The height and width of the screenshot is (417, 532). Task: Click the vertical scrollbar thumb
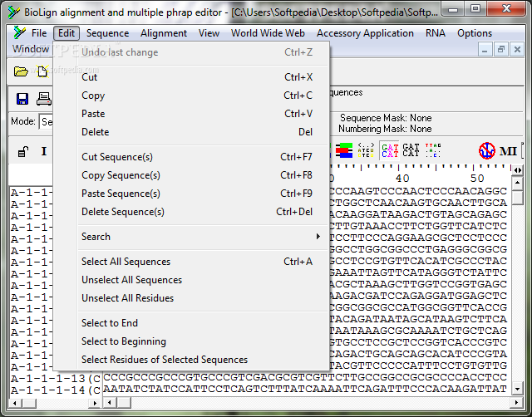click(518, 198)
